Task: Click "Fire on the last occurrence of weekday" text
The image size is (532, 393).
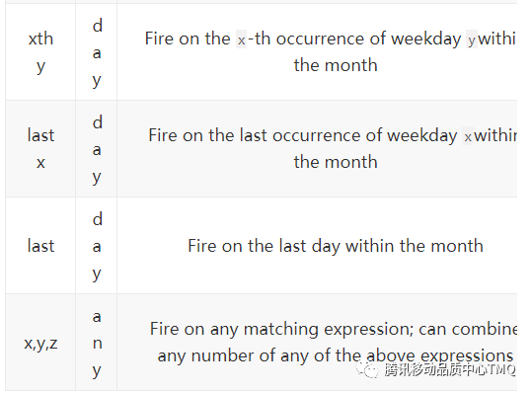Action: (303, 135)
